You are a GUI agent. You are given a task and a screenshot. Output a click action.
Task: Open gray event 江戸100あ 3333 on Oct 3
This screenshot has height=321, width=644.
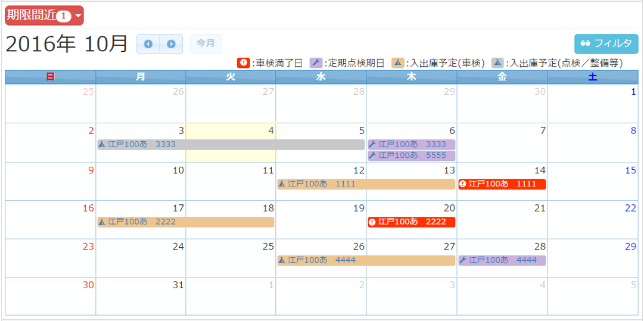(231, 145)
